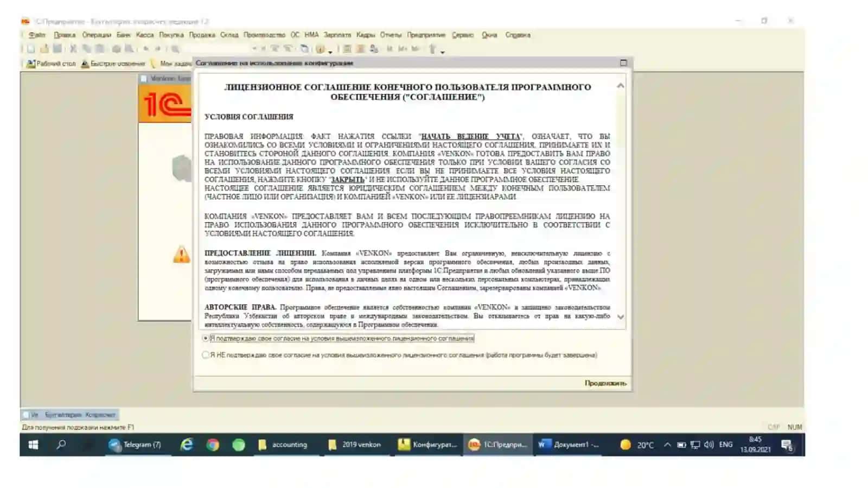The width and height of the screenshot is (868, 488).
Task: Open the Файл menu
Action: point(37,35)
